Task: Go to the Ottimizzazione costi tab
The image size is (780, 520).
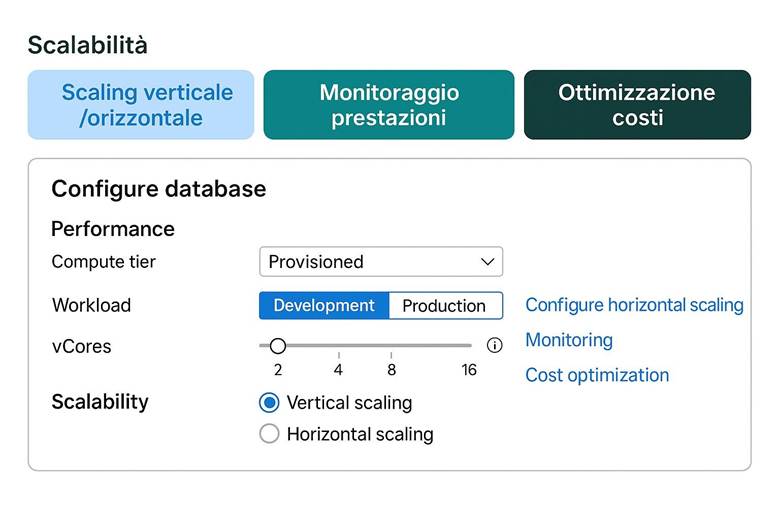Action: [637, 105]
